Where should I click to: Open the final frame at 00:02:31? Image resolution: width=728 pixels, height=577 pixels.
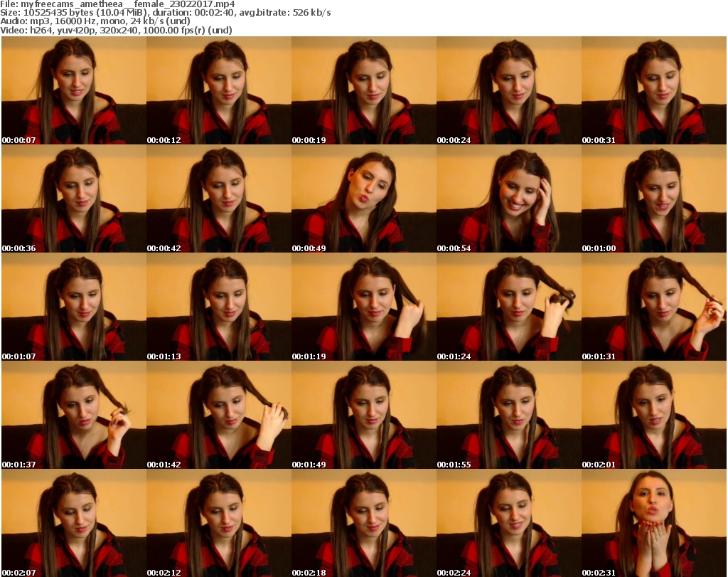pos(654,523)
